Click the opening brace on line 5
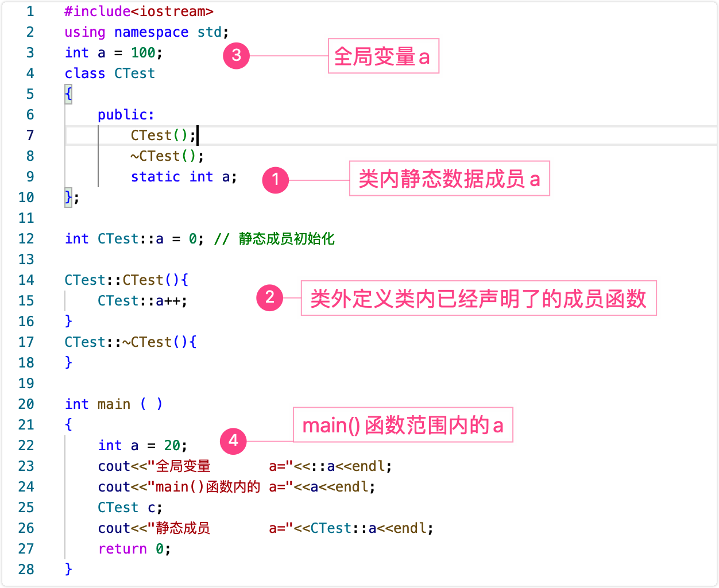The height and width of the screenshot is (588, 719). pos(68,94)
